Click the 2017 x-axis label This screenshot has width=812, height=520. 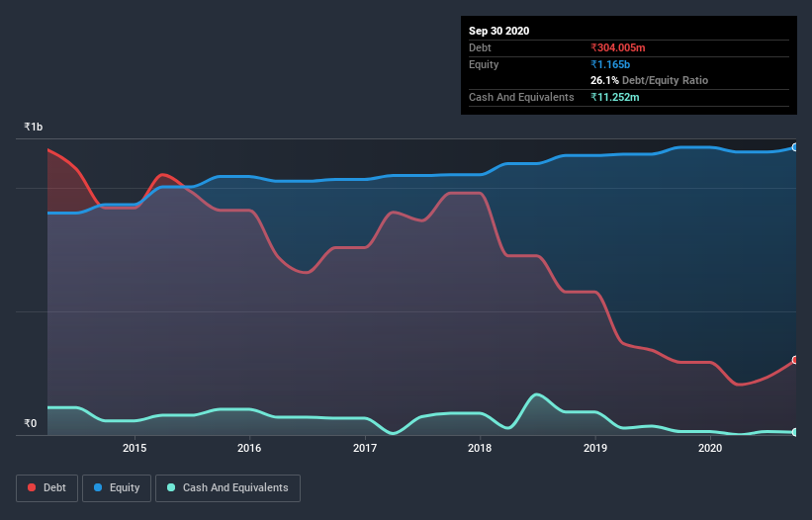point(365,448)
